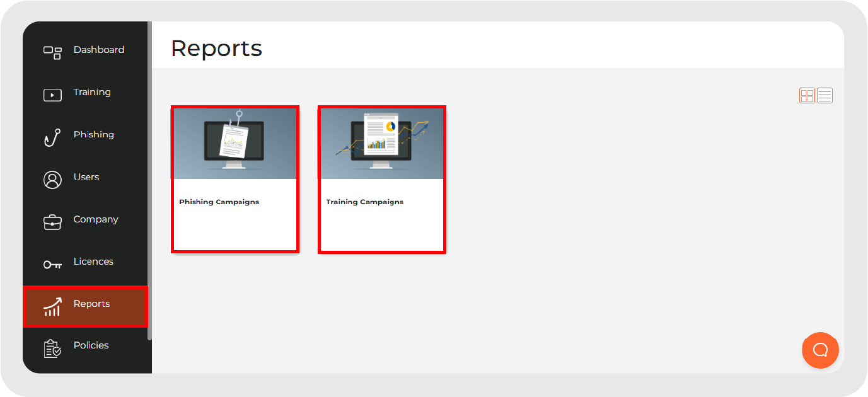Screen dimensions: 868x397
Task: Open Policies via the clipboard icon
Action: pos(53,345)
